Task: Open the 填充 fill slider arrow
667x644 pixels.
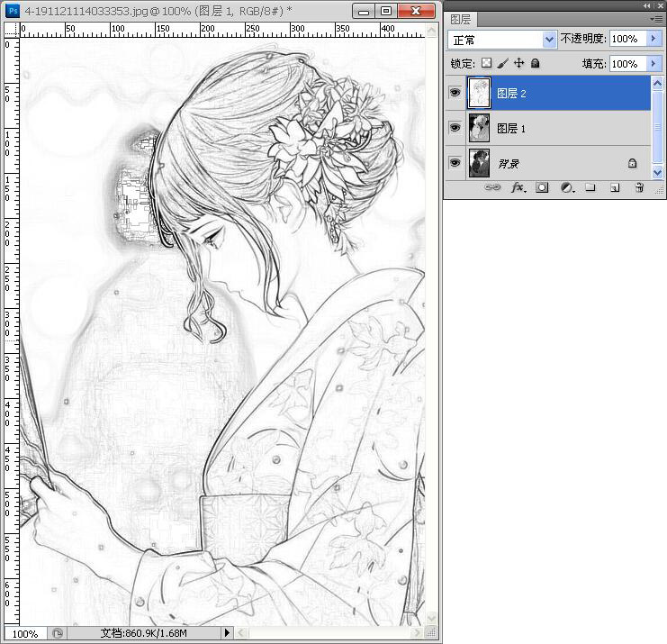Action: pos(653,64)
